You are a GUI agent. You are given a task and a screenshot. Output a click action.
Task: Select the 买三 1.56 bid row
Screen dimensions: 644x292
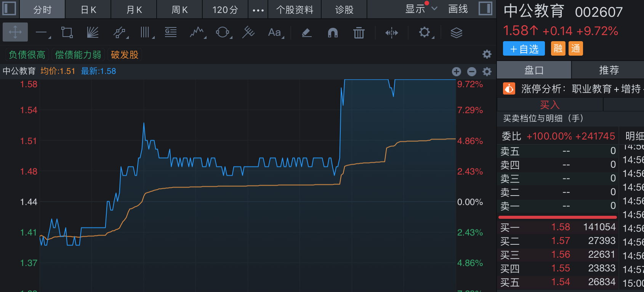tap(558, 255)
